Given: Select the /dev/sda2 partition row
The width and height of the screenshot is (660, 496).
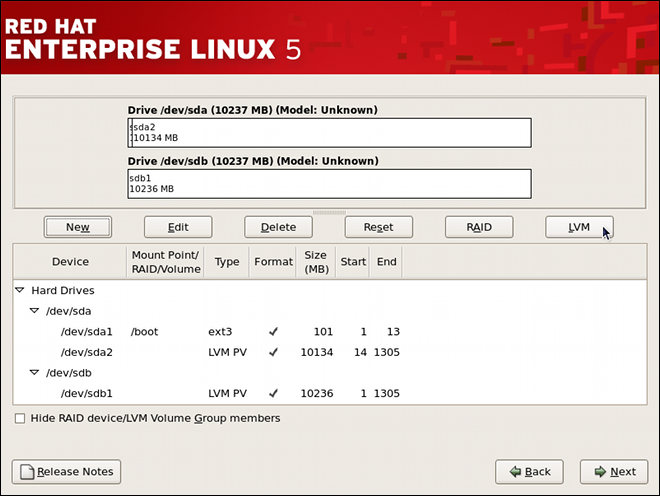Looking at the screenshot, I should point(330,352).
